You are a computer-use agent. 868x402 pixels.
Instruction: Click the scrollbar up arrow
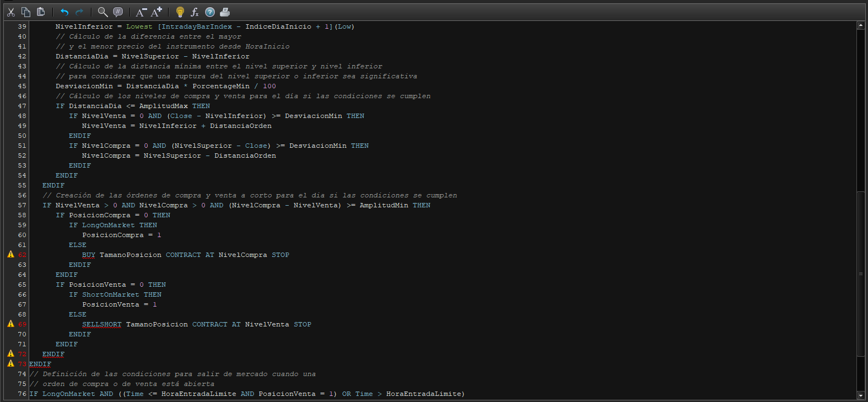point(860,25)
